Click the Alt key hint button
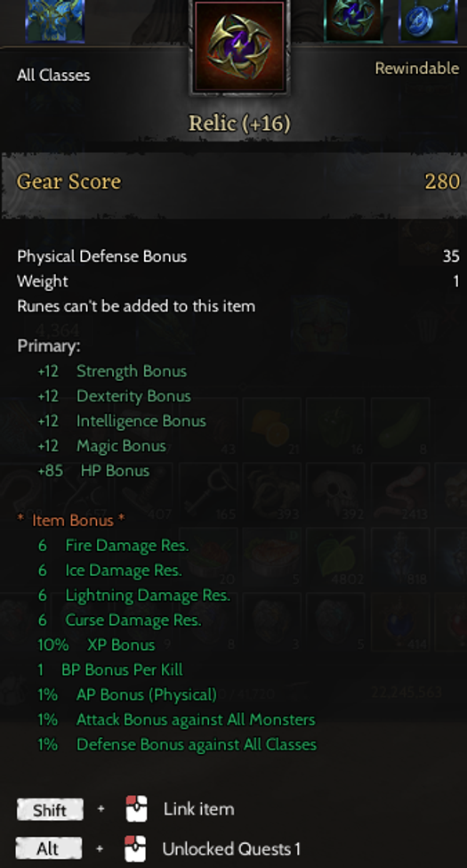Viewport: 467px width, 868px height. click(49, 848)
